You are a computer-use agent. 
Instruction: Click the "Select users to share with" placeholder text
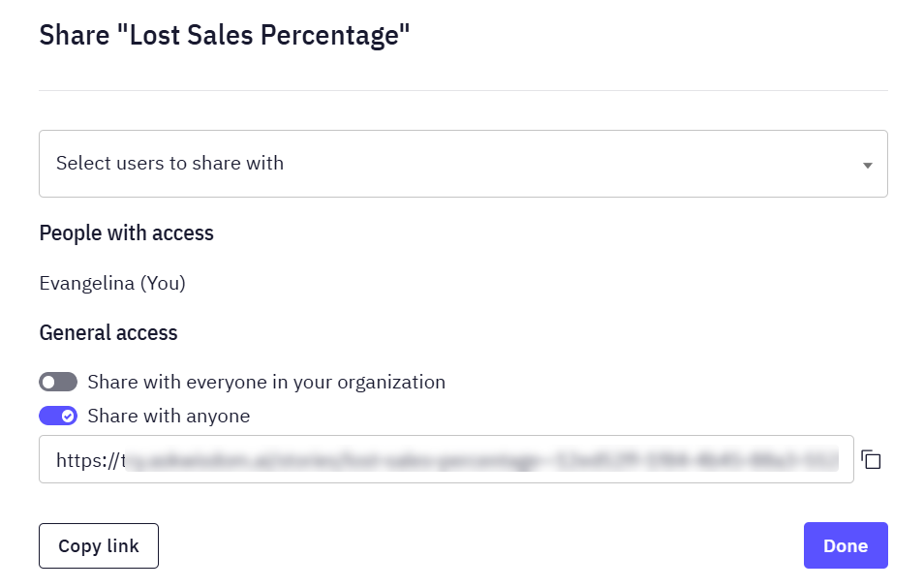click(169, 163)
